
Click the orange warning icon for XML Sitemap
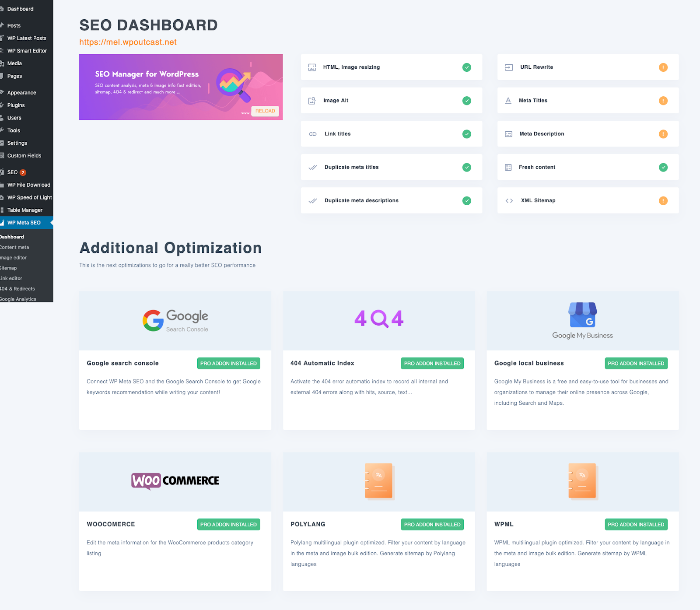663,200
